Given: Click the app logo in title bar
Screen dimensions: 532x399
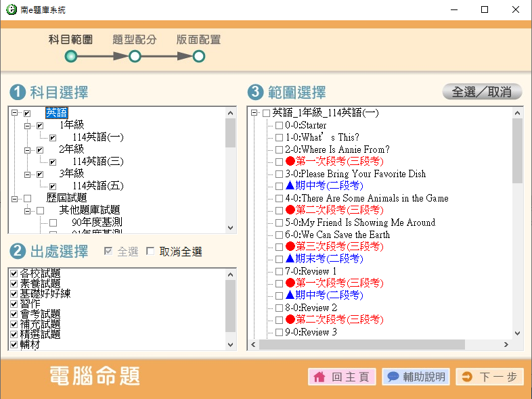Looking at the screenshot, I should 9,9.
